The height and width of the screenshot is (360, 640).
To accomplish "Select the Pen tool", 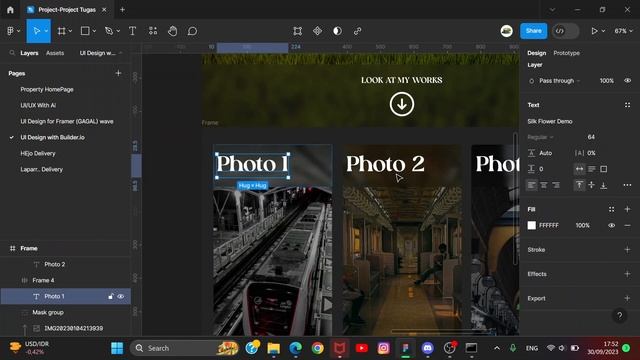I will [109, 31].
